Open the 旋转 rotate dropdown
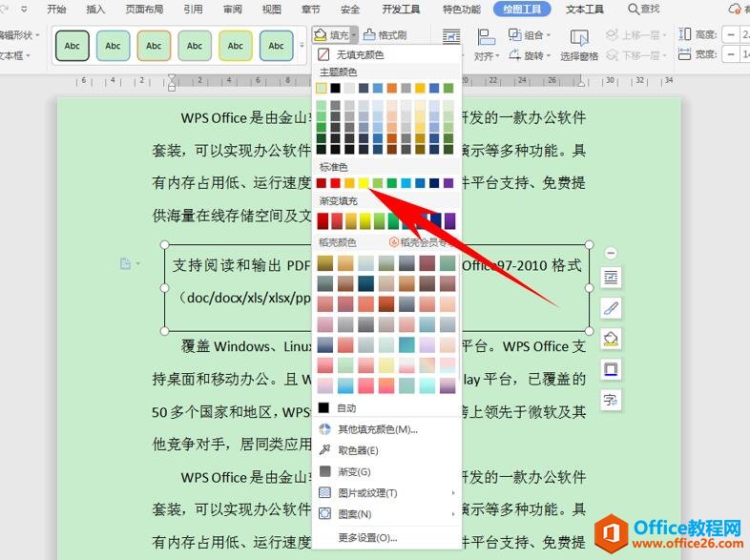 529,56
